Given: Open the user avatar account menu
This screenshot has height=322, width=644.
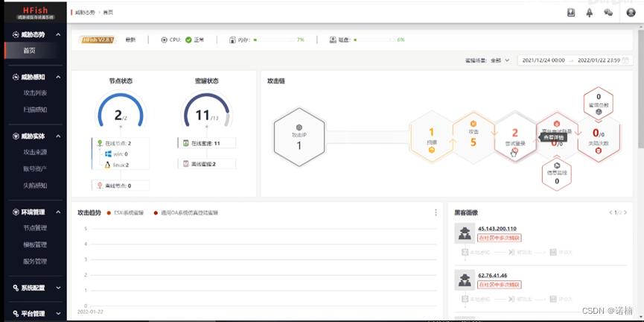Looking at the screenshot, I should (631, 13).
